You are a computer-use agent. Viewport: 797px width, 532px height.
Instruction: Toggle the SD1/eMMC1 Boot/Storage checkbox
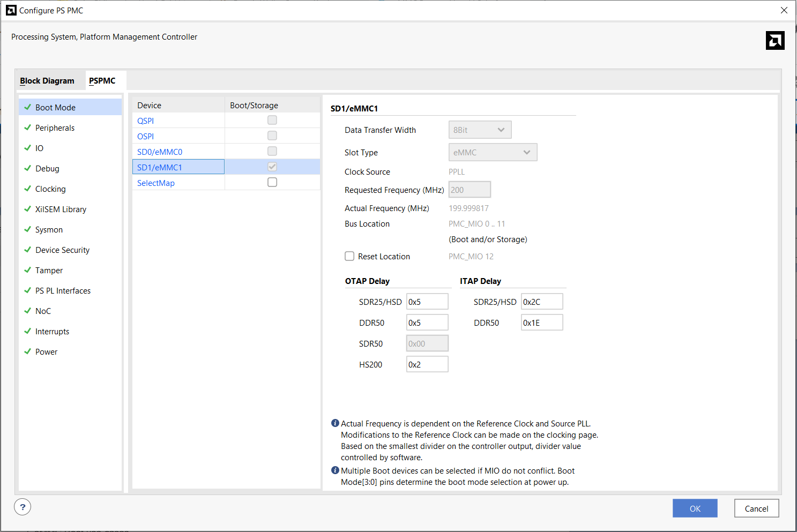(272, 167)
